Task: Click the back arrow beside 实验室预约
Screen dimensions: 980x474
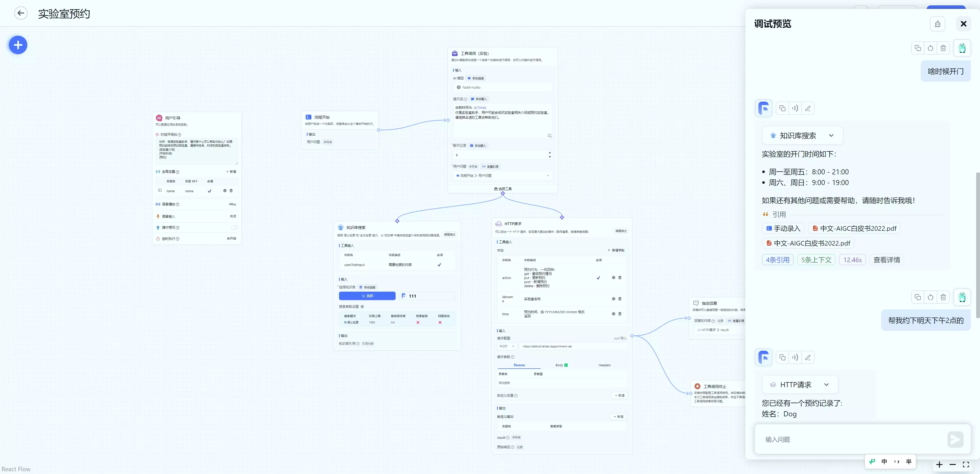Action: [x=21, y=13]
